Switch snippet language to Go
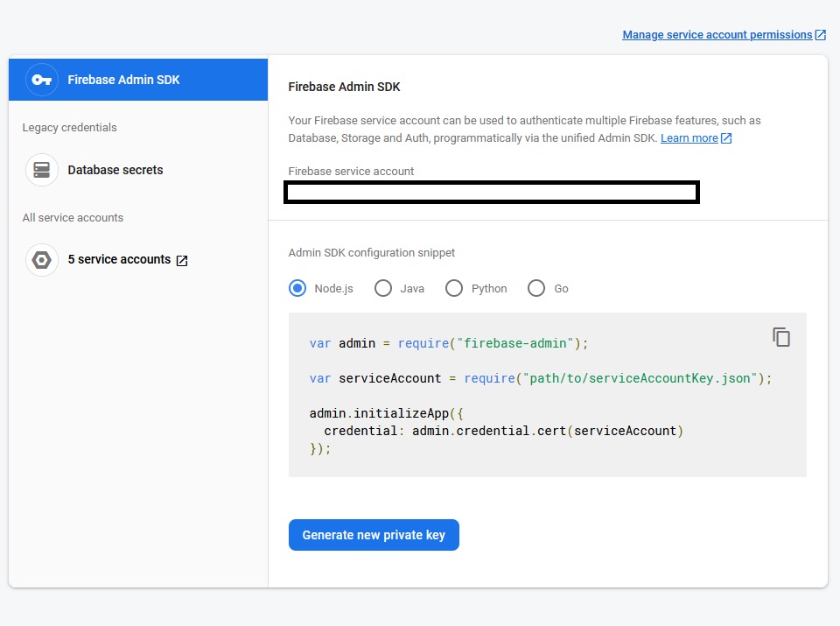 coord(536,288)
